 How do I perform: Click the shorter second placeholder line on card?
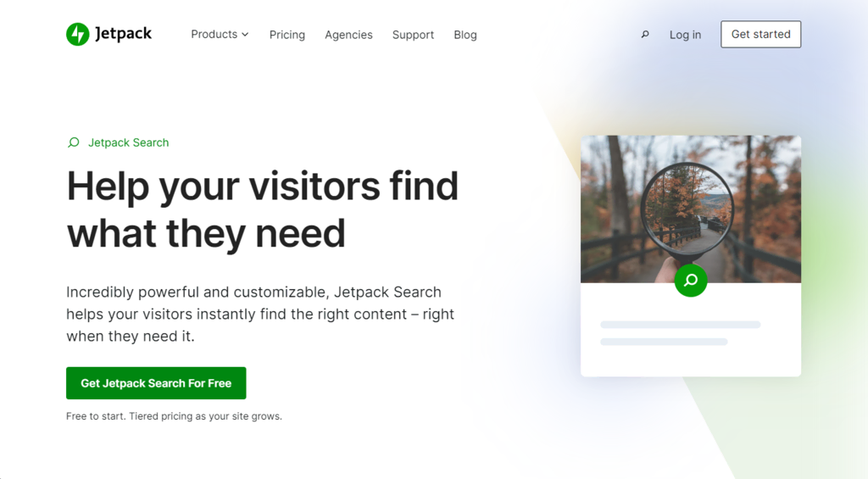point(664,342)
